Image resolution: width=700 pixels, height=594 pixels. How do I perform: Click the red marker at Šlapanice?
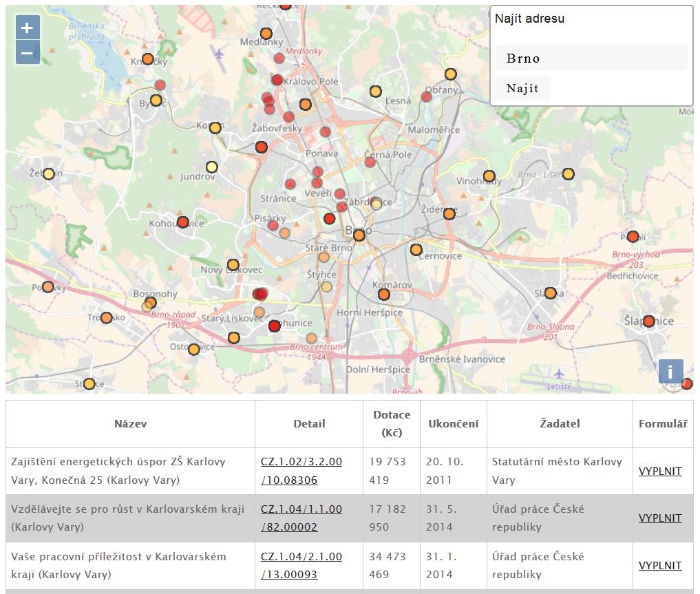[x=648, y=321]
